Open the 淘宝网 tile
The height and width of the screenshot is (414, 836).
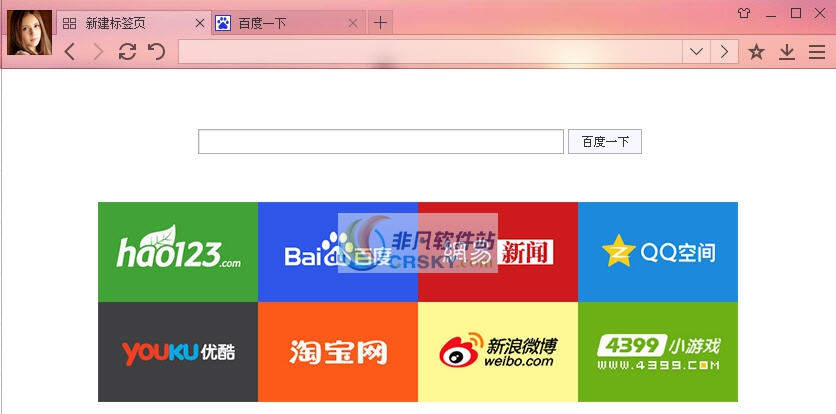[x=338, y=352]
